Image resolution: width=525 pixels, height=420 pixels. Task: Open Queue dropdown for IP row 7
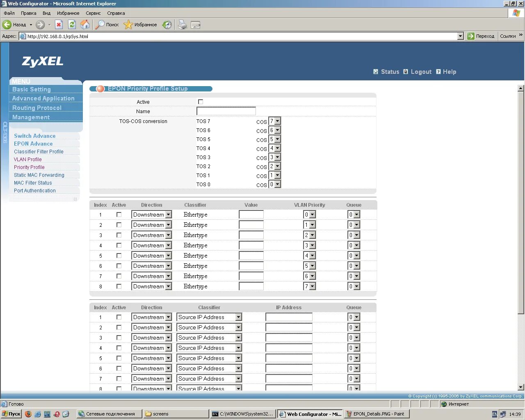tap(354, 379)
